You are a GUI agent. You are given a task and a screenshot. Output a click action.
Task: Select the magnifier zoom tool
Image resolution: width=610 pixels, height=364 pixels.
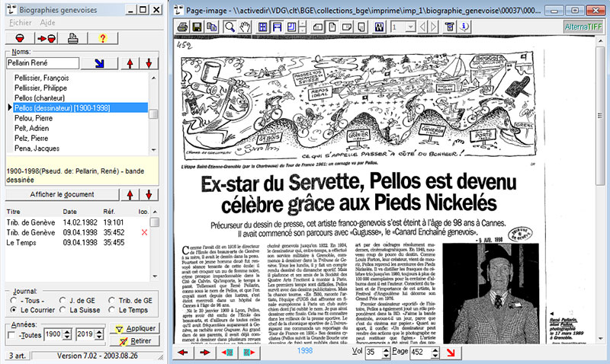tap(230, 27)
